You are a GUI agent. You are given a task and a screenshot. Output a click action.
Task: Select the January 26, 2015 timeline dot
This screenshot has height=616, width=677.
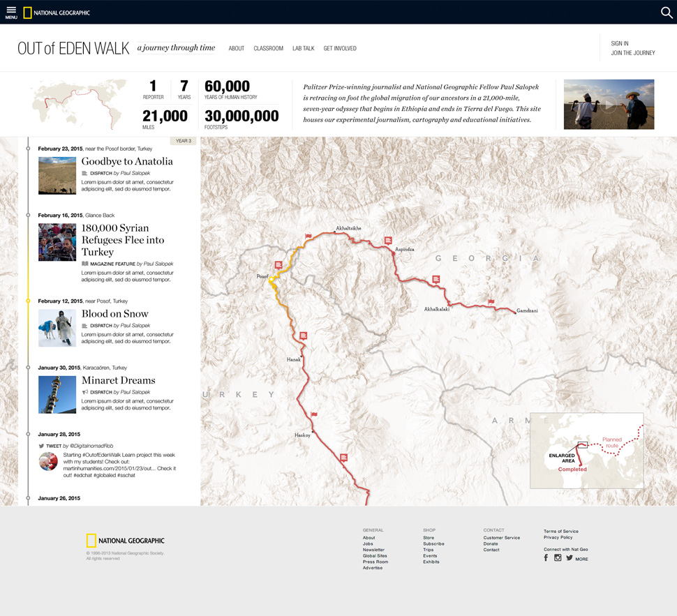point(28,498)
